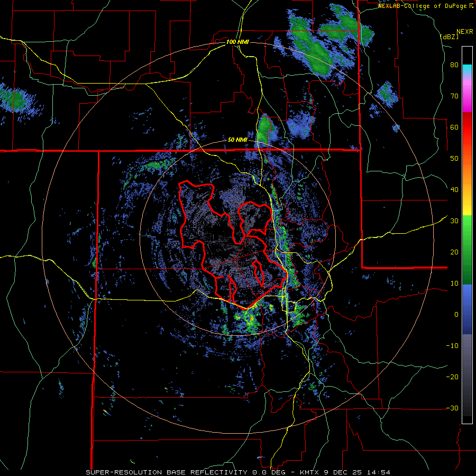Click the '100 NMI' range ring label
The height and width of the screenshot is (476, 476).
[237, 42]
